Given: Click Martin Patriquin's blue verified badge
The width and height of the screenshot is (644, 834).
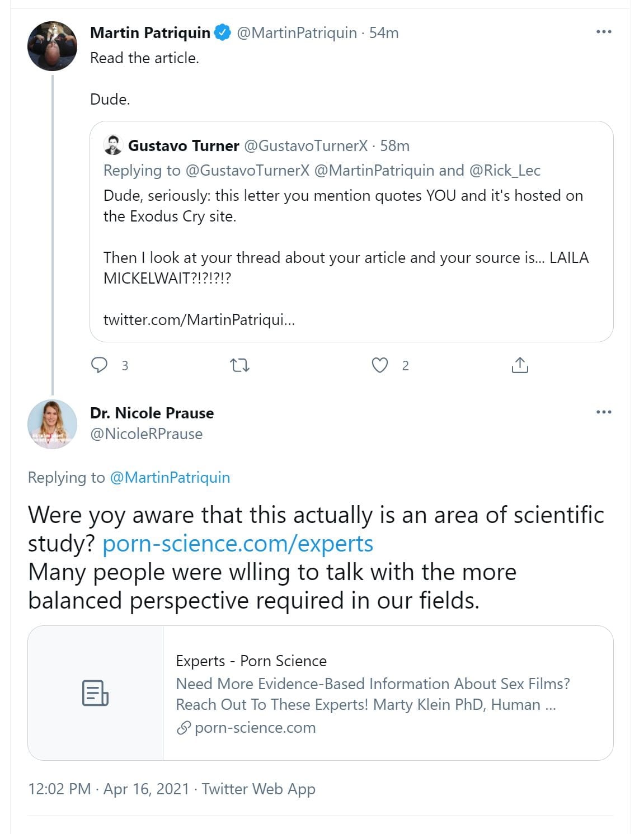Looking at the screenshot, I should (223, 33).
